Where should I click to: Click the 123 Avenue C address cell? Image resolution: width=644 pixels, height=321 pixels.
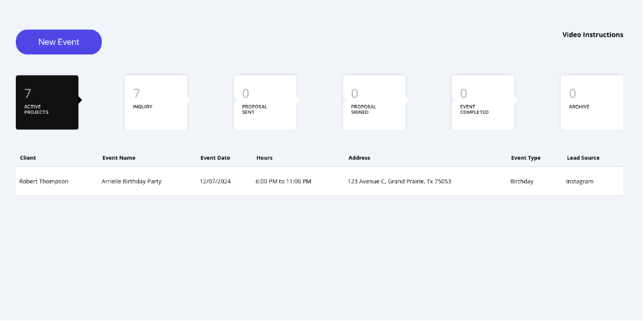[399, 181]
